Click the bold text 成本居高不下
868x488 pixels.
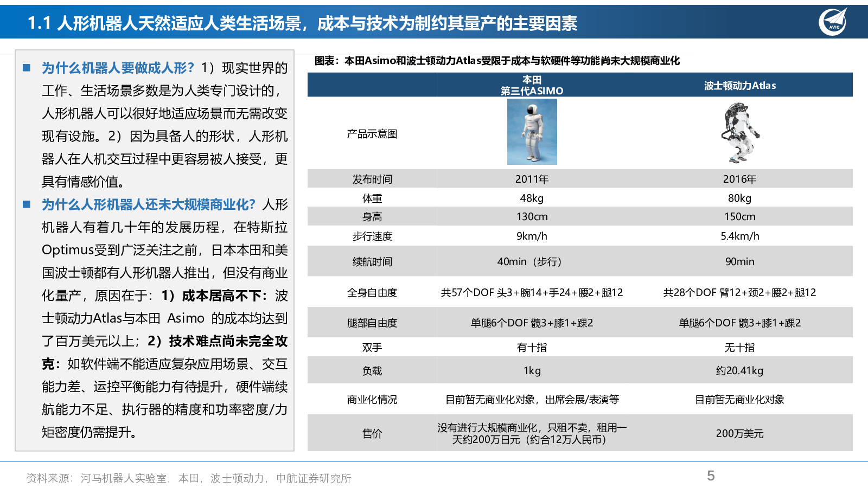(222, 296)
